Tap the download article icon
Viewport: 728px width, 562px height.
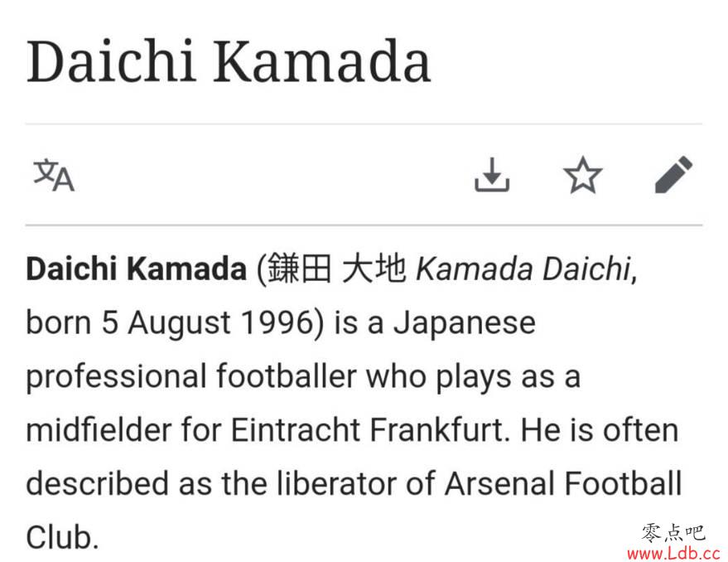tap(492, 175)
